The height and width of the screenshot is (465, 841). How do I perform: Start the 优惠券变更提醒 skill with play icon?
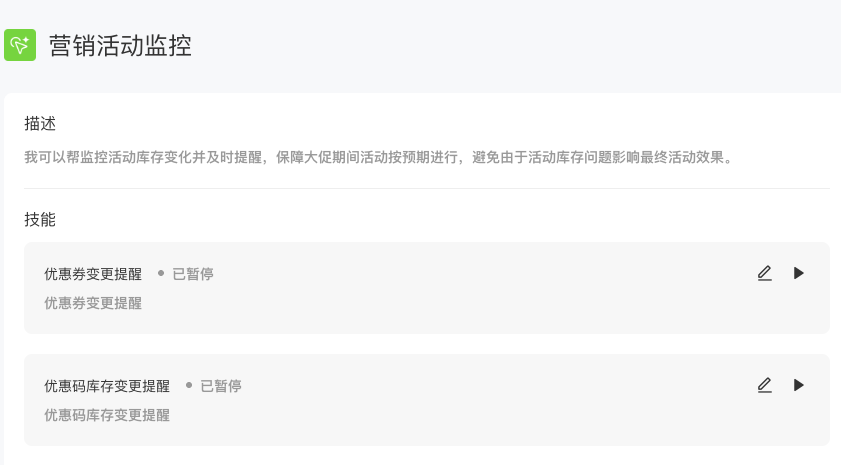click(x=799, y=273)
